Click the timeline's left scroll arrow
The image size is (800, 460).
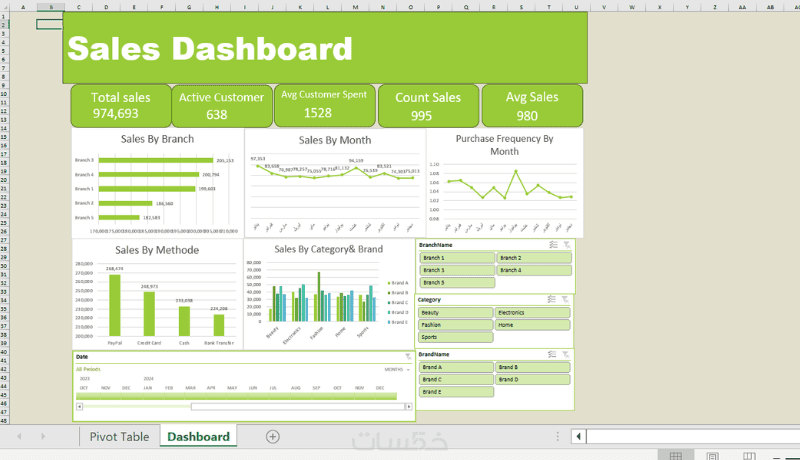80,406
